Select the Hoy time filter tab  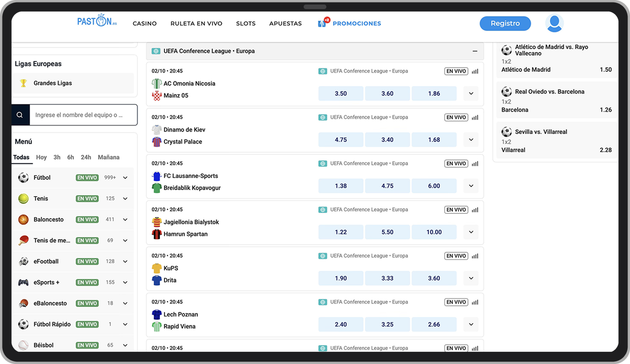pyautogui.click(x=41, y=157)
